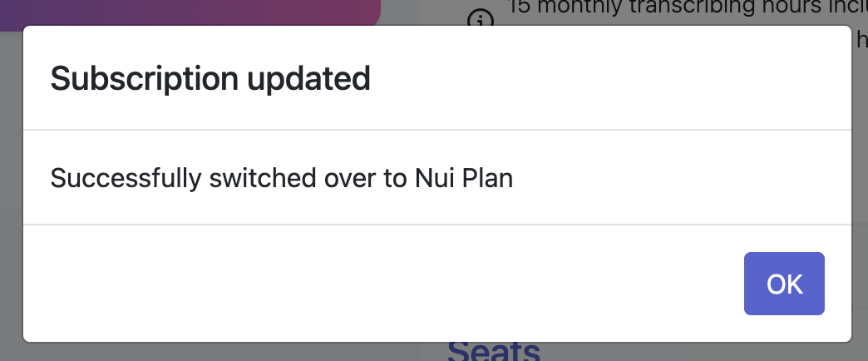Click the words "Nui Plan" in the message
This screenshot has height=361, width=868.
tap(464, 178)
